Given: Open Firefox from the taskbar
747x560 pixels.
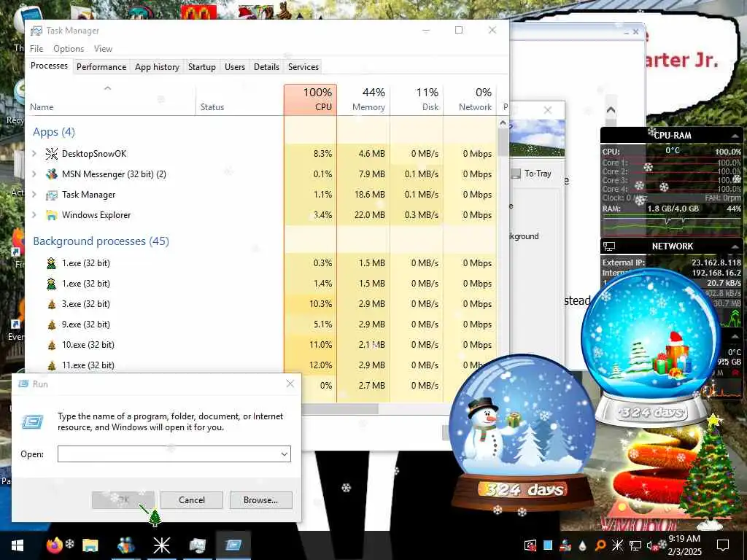Looking at the screenshot, I should [x=54, y=545].
